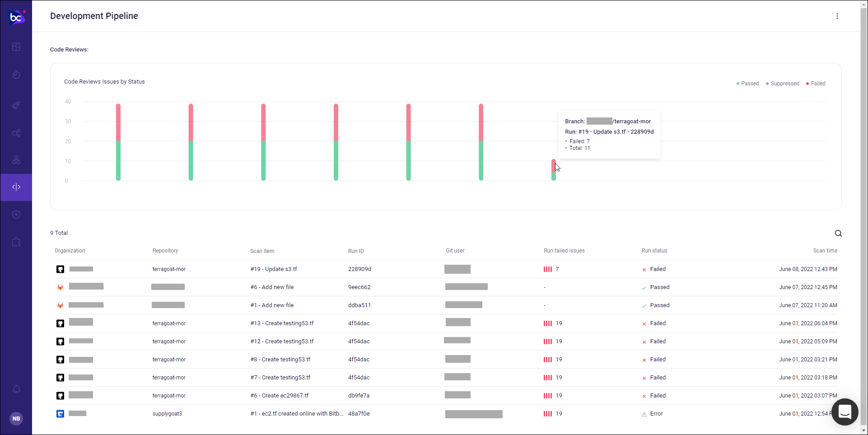Open the #7 - Create testing53.tf scan item
This screenshot has height=435, width=868.
280,378
